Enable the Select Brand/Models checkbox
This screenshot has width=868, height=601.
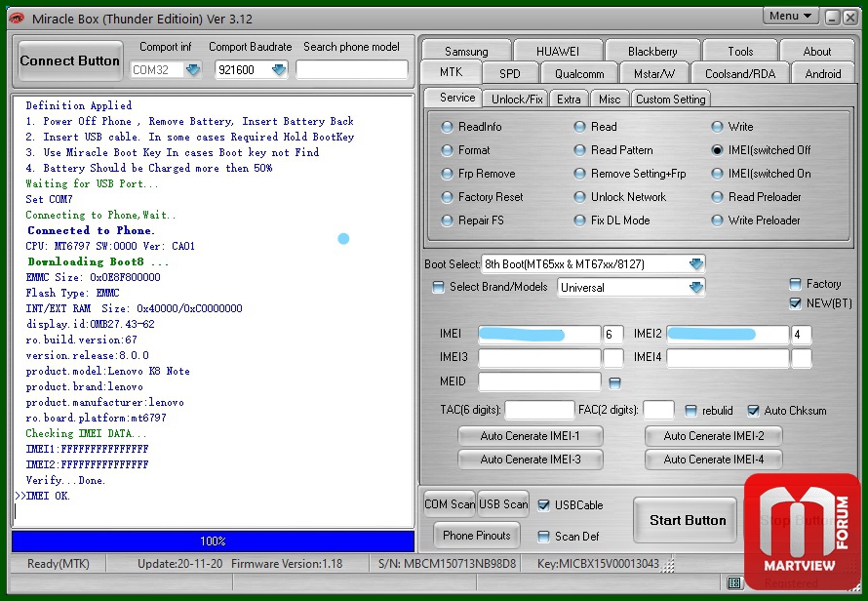[438, 287]
